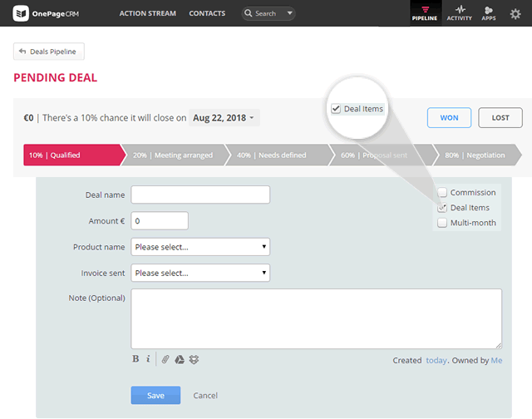Go to Action Stream
The width and height of the screenshot is (532, 419).
(148, 13)
